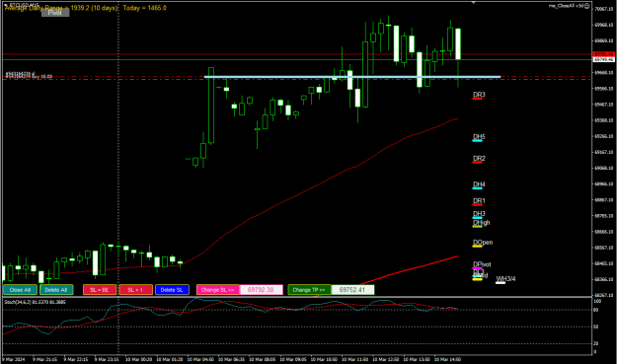Click the Close All button

coord(20,290)
